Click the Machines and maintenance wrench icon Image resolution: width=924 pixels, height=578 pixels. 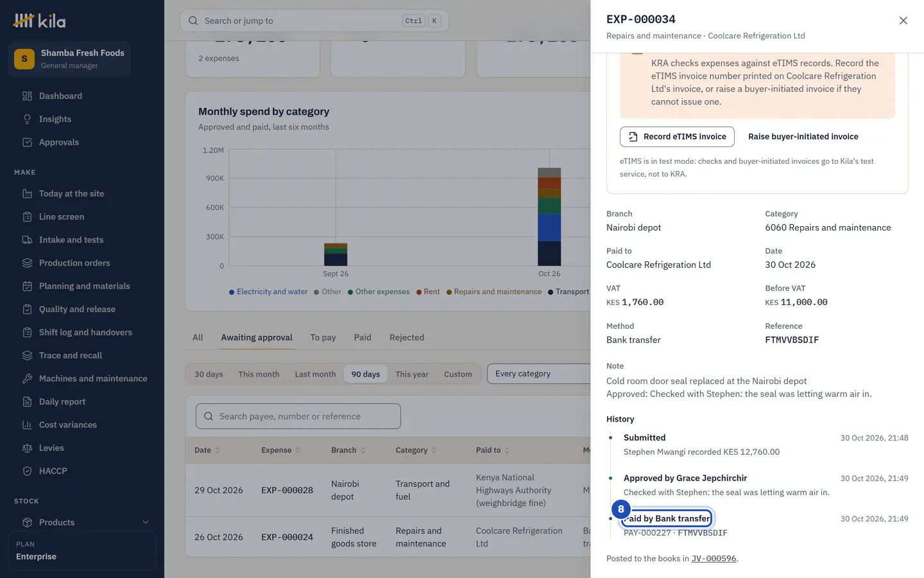pos(27,379)
